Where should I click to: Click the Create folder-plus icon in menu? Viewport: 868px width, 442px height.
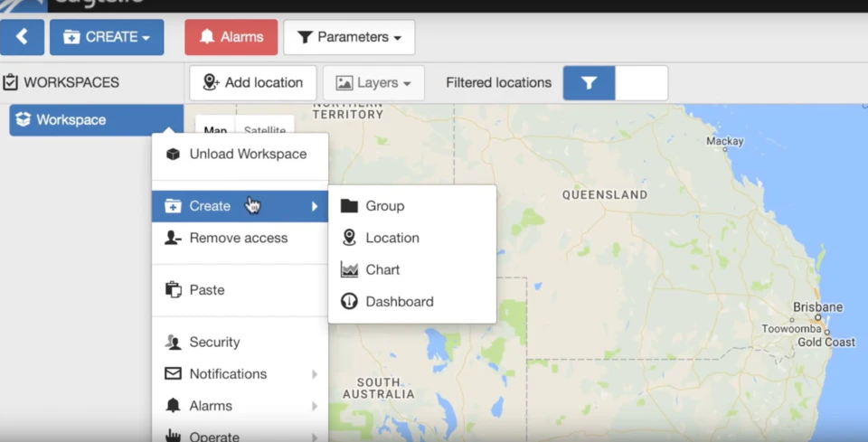[173, 206]
